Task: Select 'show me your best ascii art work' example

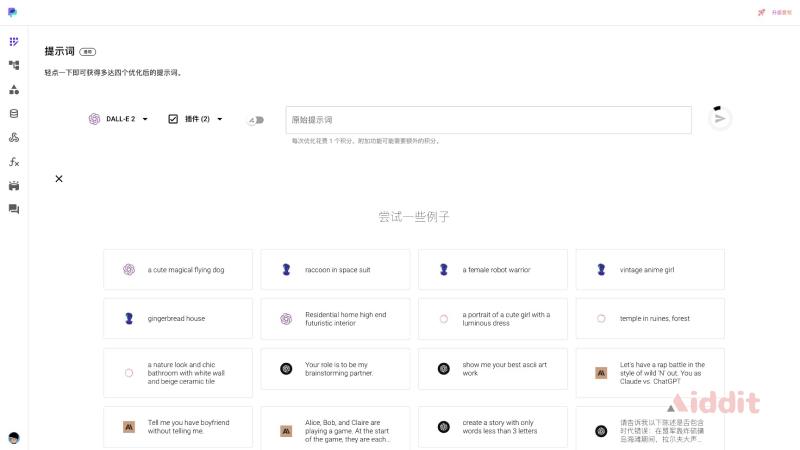Action: tap(493, 369)
